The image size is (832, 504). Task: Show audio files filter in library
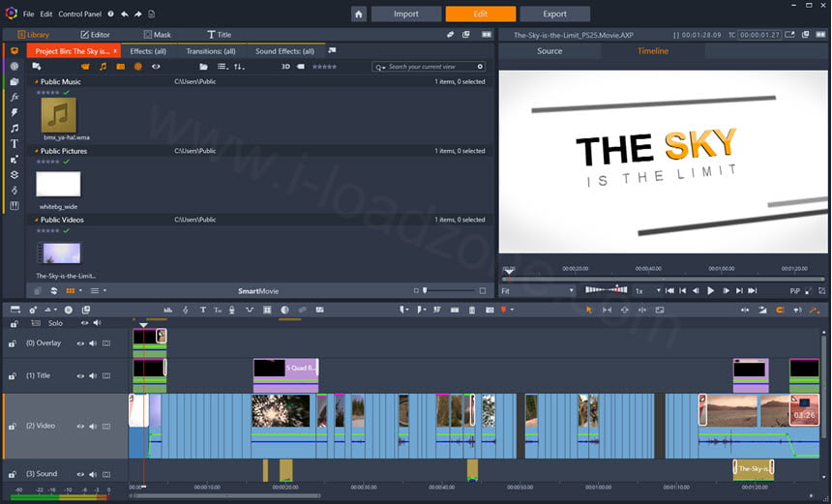click(x=103, y=67)
